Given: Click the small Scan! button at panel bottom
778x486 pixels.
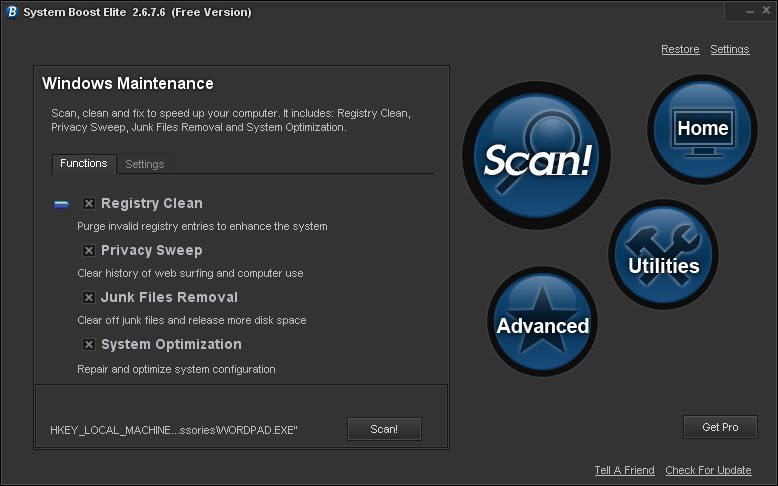Looking at the screenshot, I should pyautogui.click(x=384, y=429).
